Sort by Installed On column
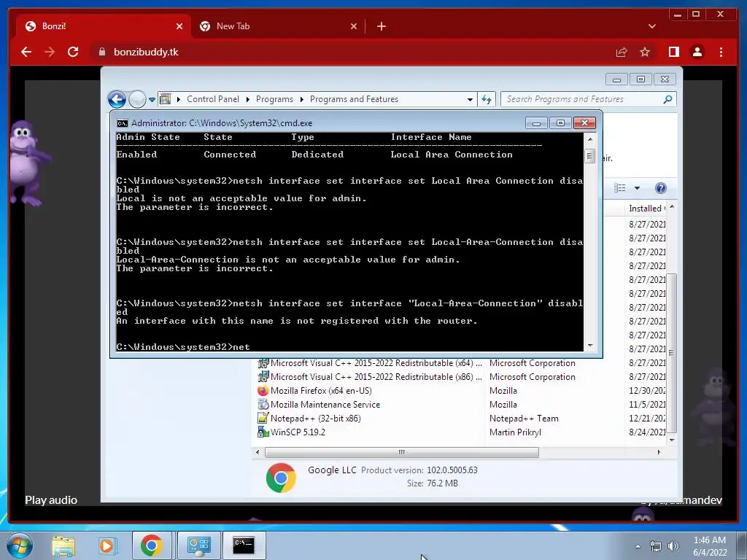Screen dimensions: 747x560 [646, 208]
